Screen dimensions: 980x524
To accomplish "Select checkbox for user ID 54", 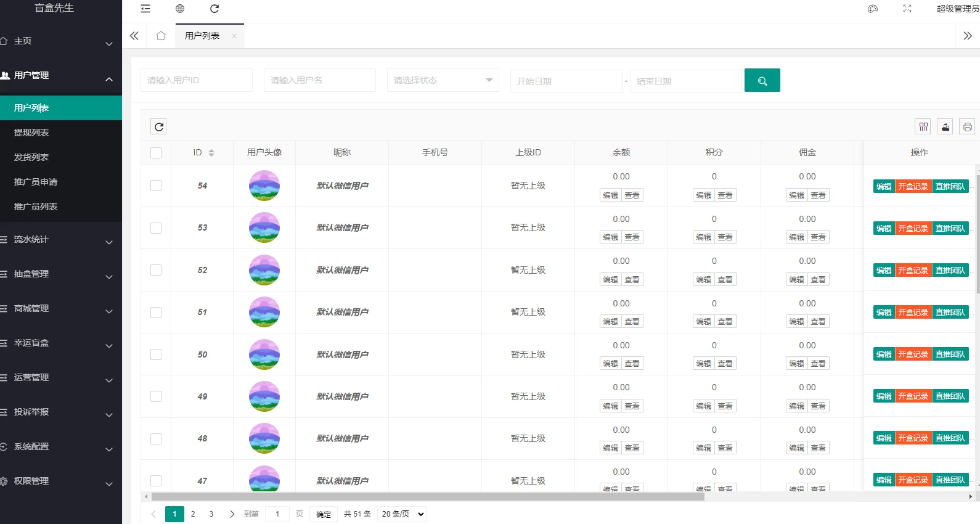I will (x=156, y=186).
